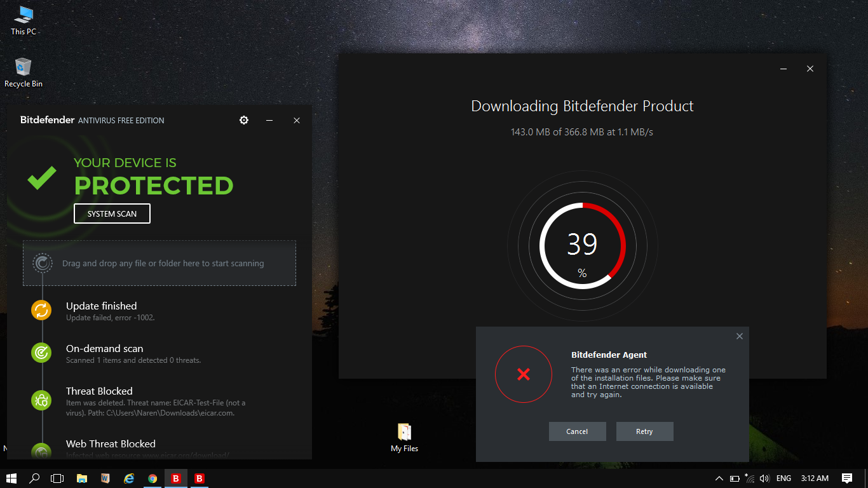Click the EICAR-Test-File threat description text

coord(156,408)
